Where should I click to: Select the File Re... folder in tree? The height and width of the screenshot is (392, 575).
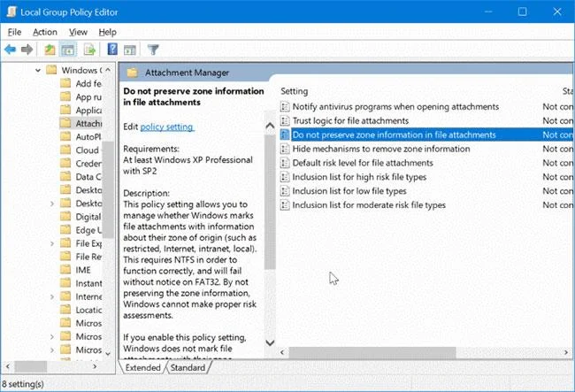click(80, 257)
